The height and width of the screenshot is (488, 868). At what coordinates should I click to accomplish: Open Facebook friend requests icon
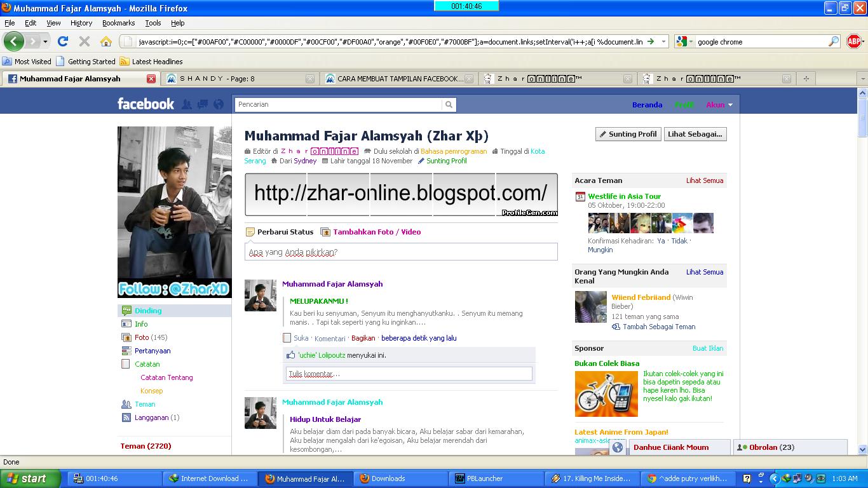coord(187,104)
